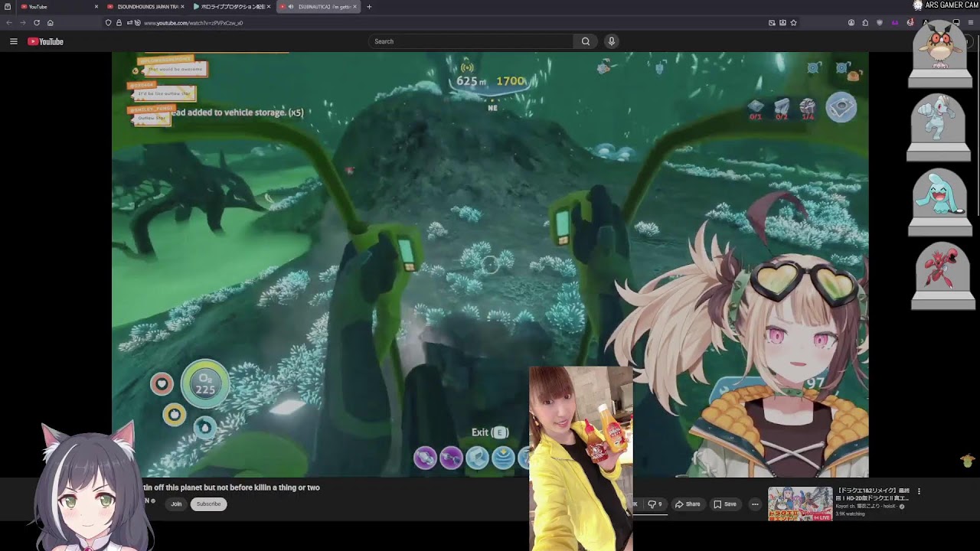
Task: Click the Machop Pokémon statue
Action: (x=939, y=126)
